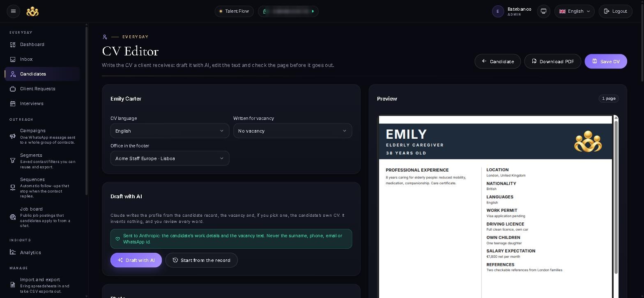Click the shield icon in privacy notice

[117, 239]
